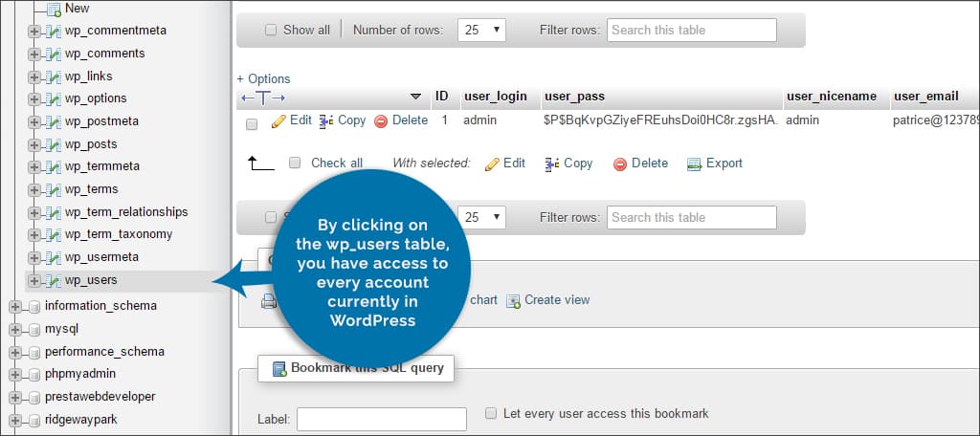Click the New table icon

coord(54,9)
